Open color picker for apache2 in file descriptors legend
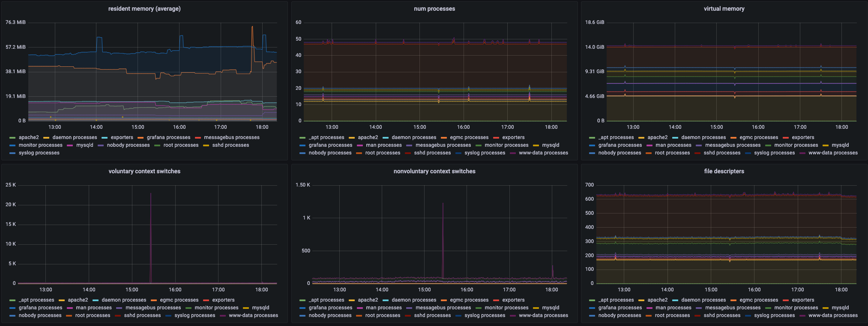Screen dimensions: 868x326 coord(642,300)
